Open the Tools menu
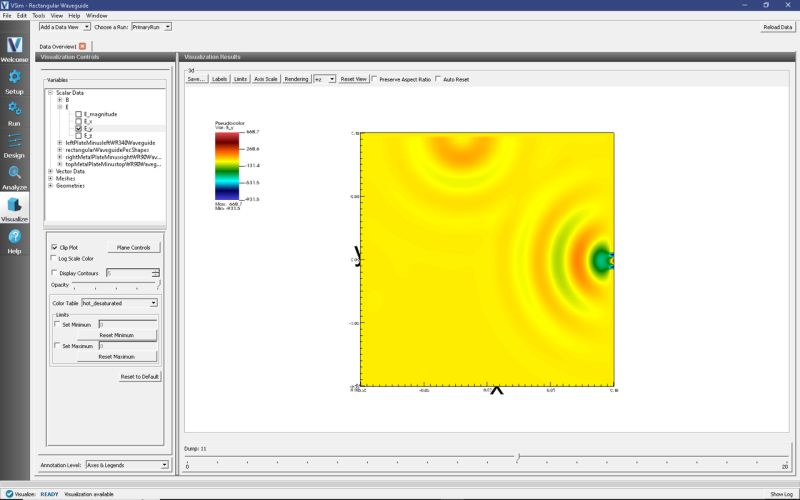The height and width of the screenshot is (500, 800). [x=39, y=16]
